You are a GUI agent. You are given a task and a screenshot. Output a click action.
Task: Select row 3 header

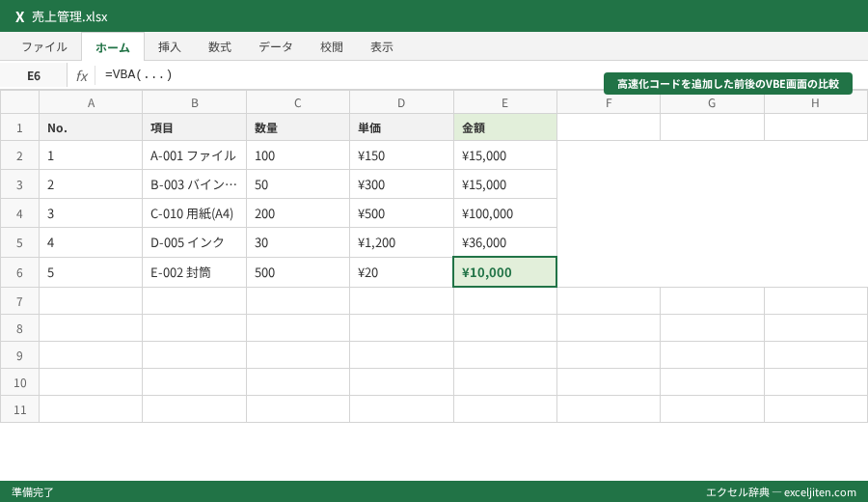19,184
